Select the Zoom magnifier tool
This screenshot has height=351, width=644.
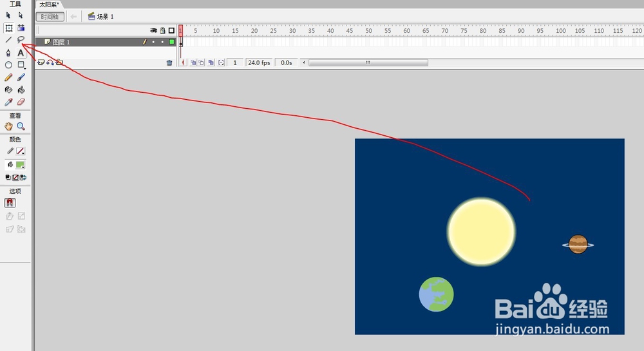tap(21, 126)
